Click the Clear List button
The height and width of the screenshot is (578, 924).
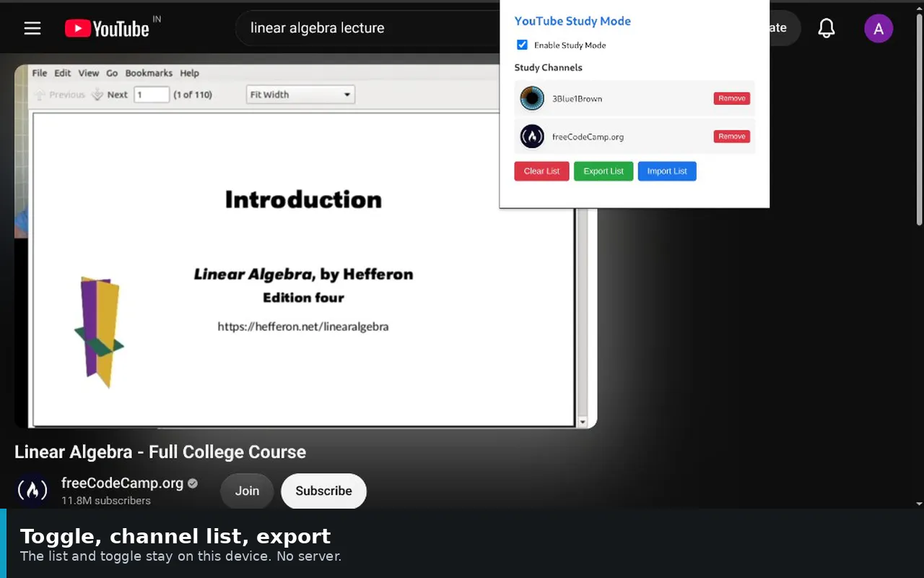coord(542,171)
